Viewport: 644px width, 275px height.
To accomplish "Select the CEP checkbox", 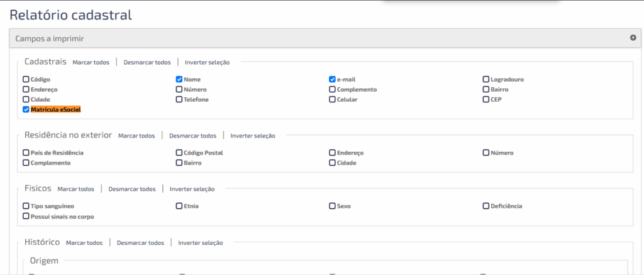I will point(486,100).
